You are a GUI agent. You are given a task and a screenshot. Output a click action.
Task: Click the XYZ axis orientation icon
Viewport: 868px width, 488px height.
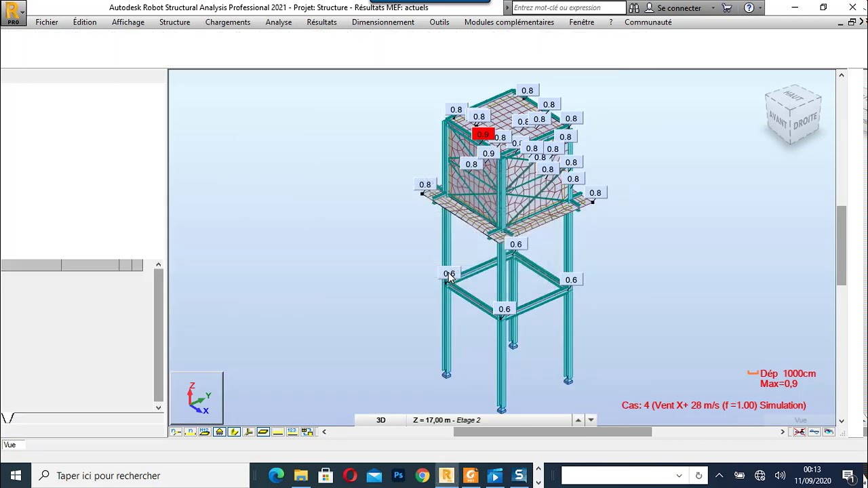(197, 397)
